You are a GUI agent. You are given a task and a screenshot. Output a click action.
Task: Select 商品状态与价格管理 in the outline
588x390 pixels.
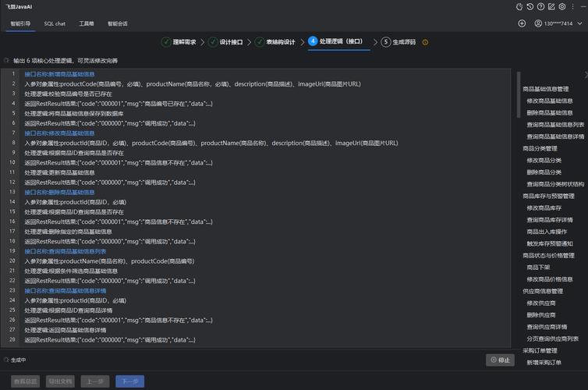tap(549, 255)
